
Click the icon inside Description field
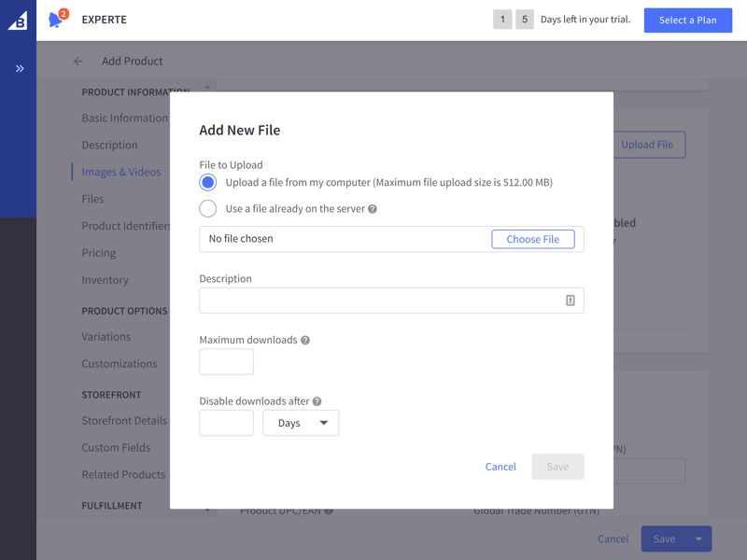pyautogui.click(x=571, y=301)
